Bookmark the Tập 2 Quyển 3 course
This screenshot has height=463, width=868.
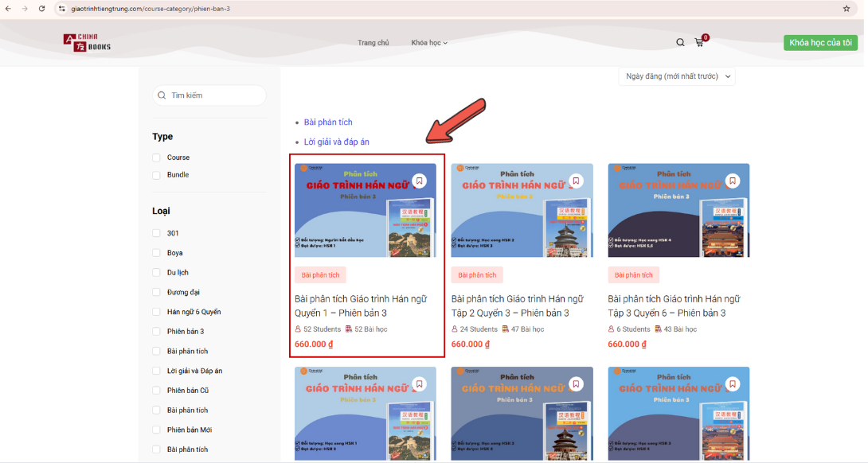(576, 181)
